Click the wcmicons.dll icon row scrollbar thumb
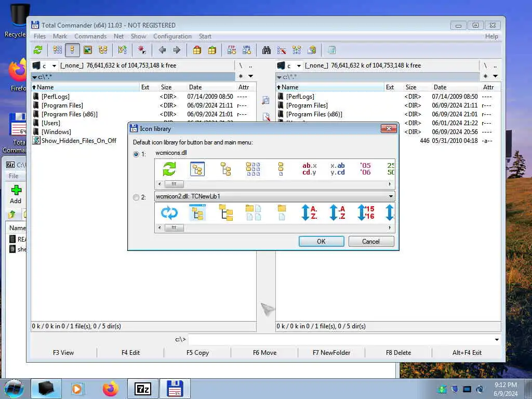Viewport: 532px width, 399px height. (x=174, y=184)
